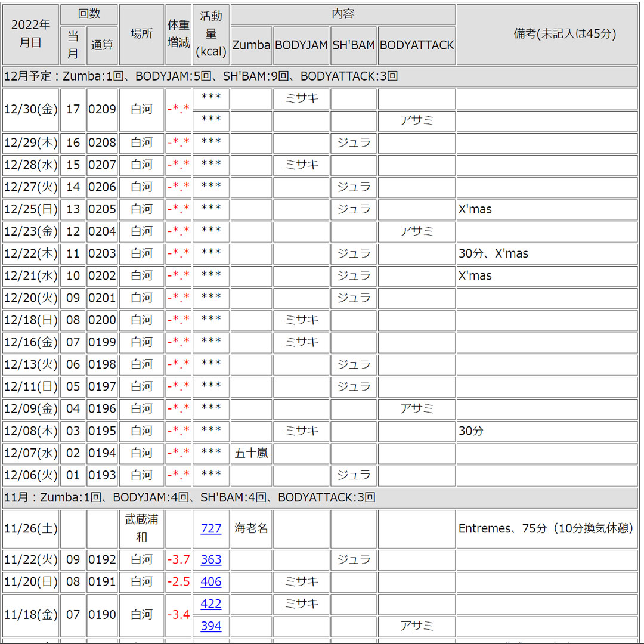Click ジュラ in the 11/22 row
Viewport: 644px width, 644px height.
(x=354, y=560)
